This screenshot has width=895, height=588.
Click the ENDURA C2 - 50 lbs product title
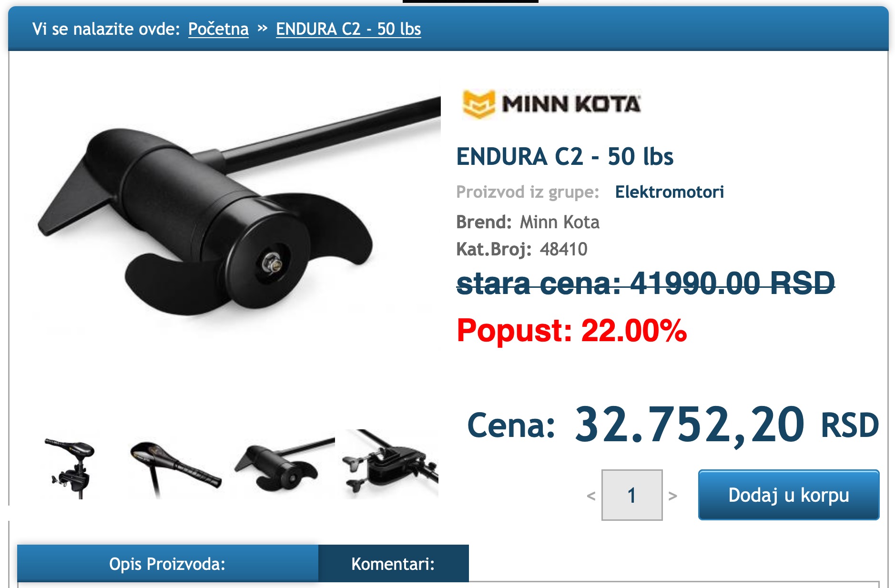pyautogui.click(x=565, y=156)
